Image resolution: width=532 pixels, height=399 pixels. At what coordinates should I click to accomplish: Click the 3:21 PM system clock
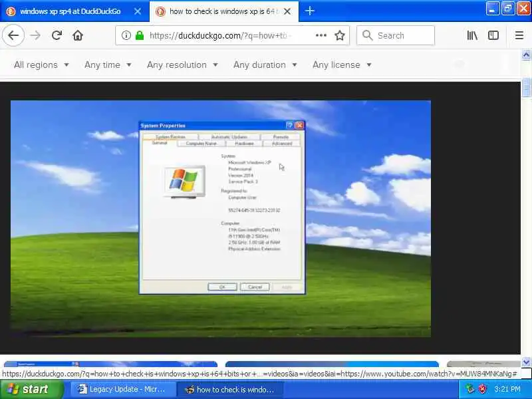point(507,389)
